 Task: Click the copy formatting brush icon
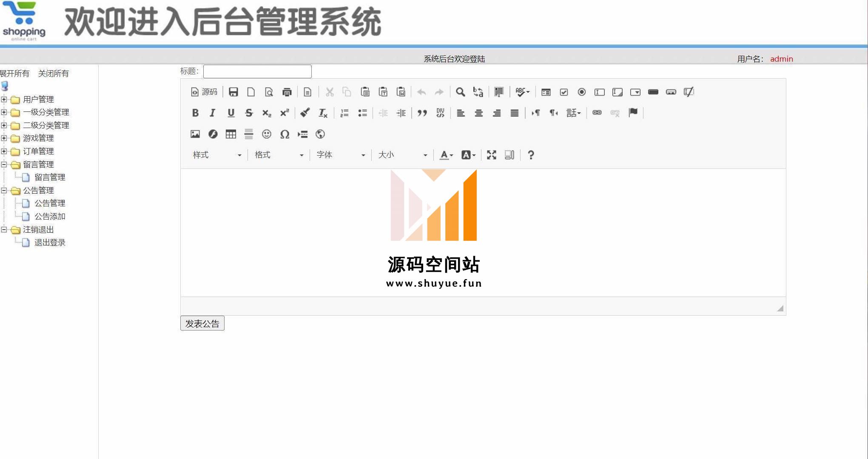coord(305,113)
